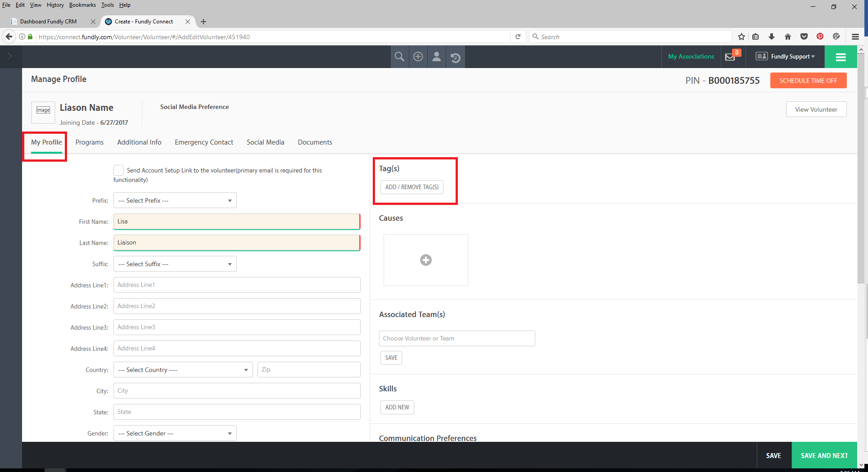Click the Address Line1 field
The width and height of the screenshot is (868, 472).
(237, 285)
